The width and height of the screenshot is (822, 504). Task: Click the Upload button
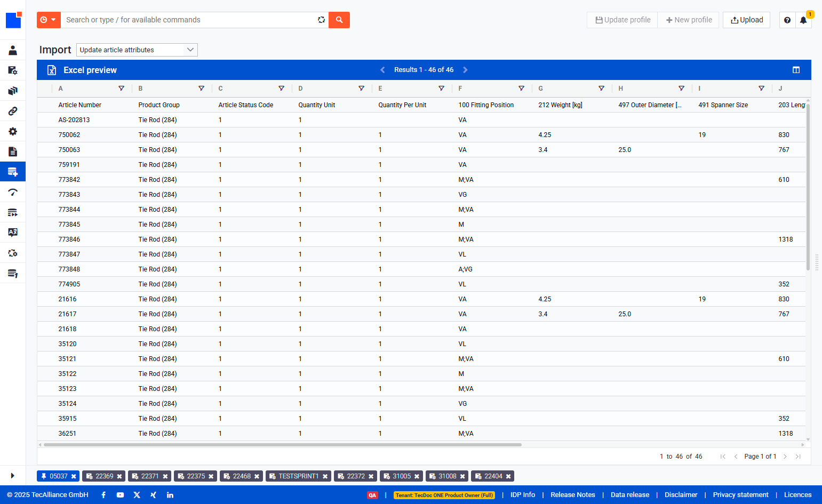tap(747, 20)
